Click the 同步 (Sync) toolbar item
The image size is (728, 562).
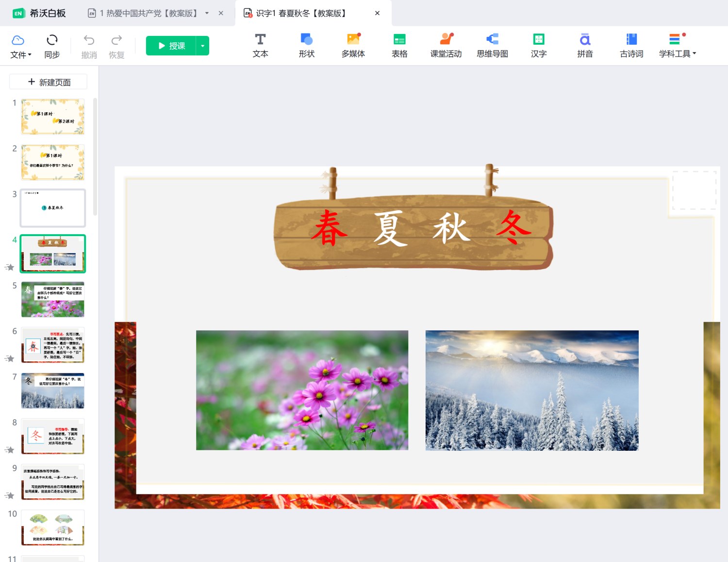[52, 46]
